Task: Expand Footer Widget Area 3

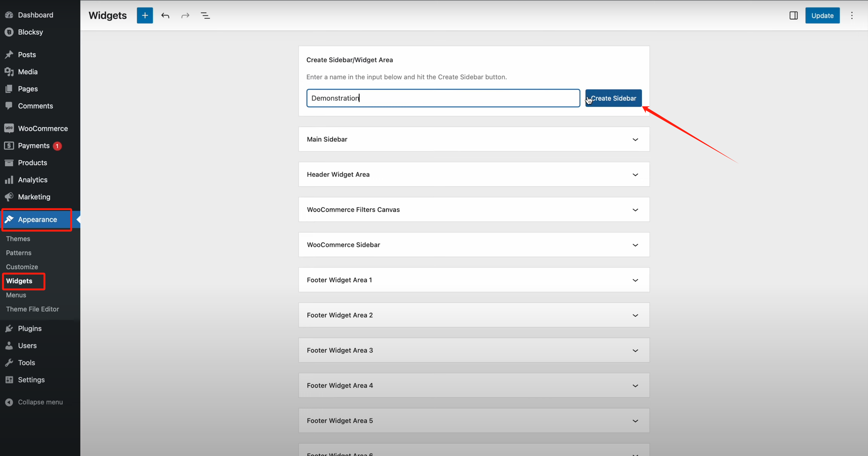Action: (x=635, y=350)
